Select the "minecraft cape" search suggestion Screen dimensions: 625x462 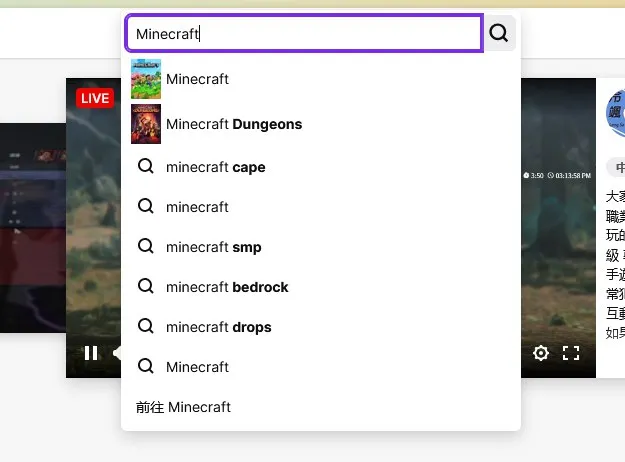coord(216,167)
